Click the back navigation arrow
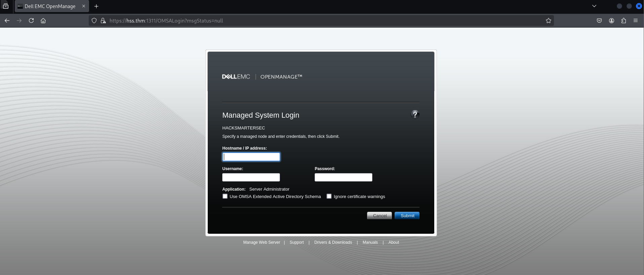 click(x=7, y=21)
